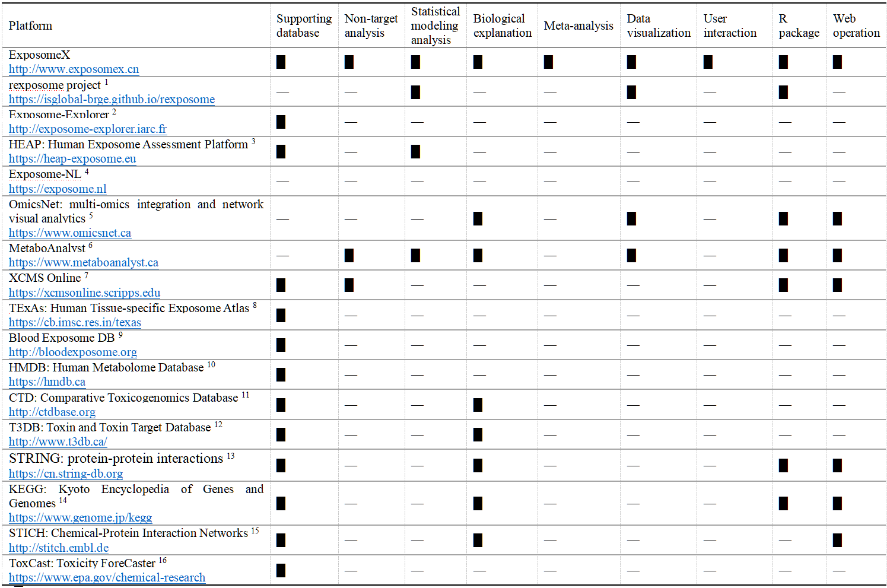Open the https://heap-exposome.eu link
This screenshot has height=588, width=887.
pyautogui.click(x=72, y=158)
